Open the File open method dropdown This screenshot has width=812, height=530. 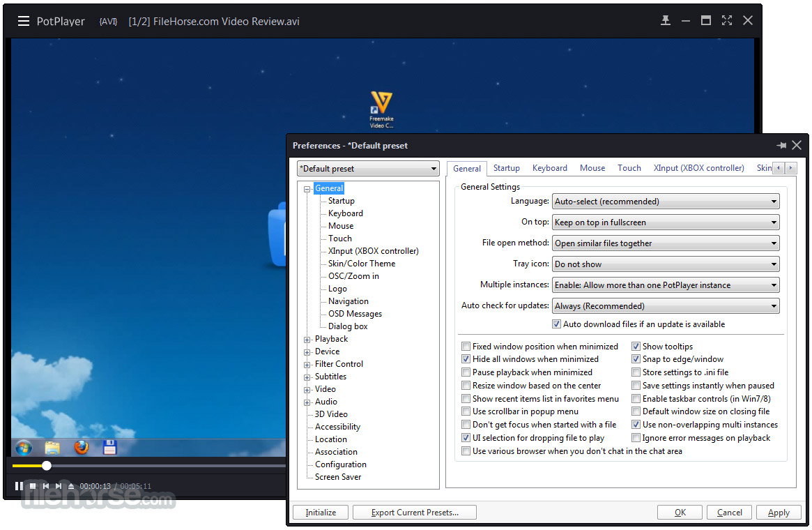click(666, 243)
